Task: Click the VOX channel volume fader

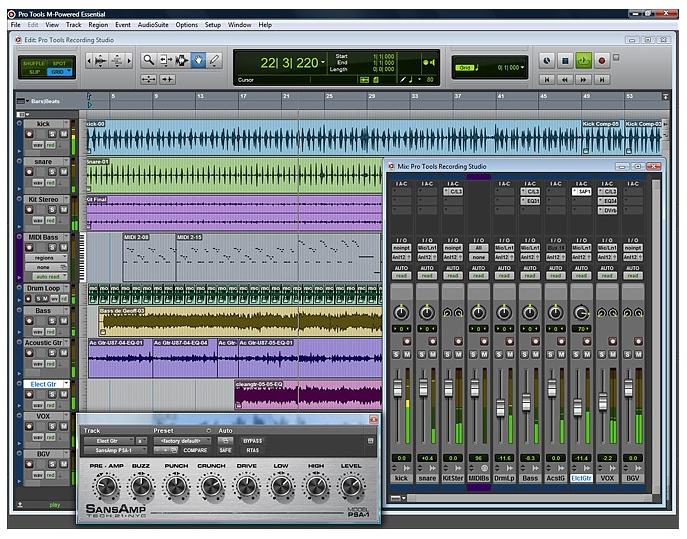Action: pos(603,402)
